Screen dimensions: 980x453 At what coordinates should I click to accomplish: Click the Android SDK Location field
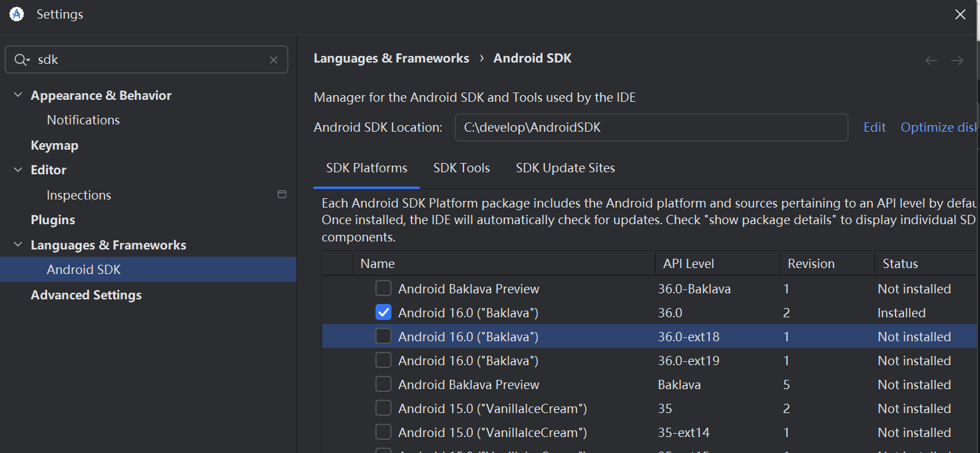pyautogui.click(x=651, y=128)
